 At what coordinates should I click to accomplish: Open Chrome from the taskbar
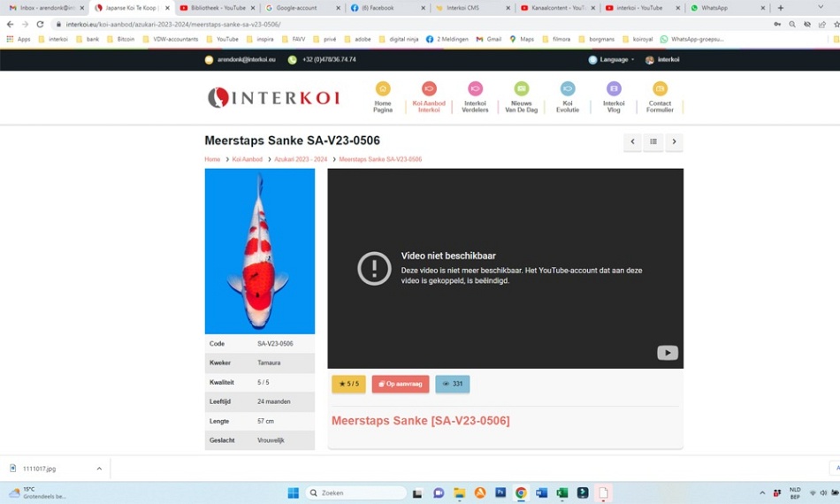pos(520,493)
